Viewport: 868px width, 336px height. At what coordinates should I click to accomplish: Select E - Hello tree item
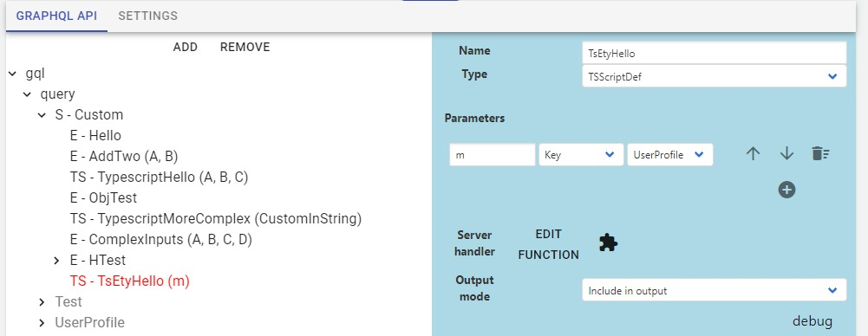[95, 135]
